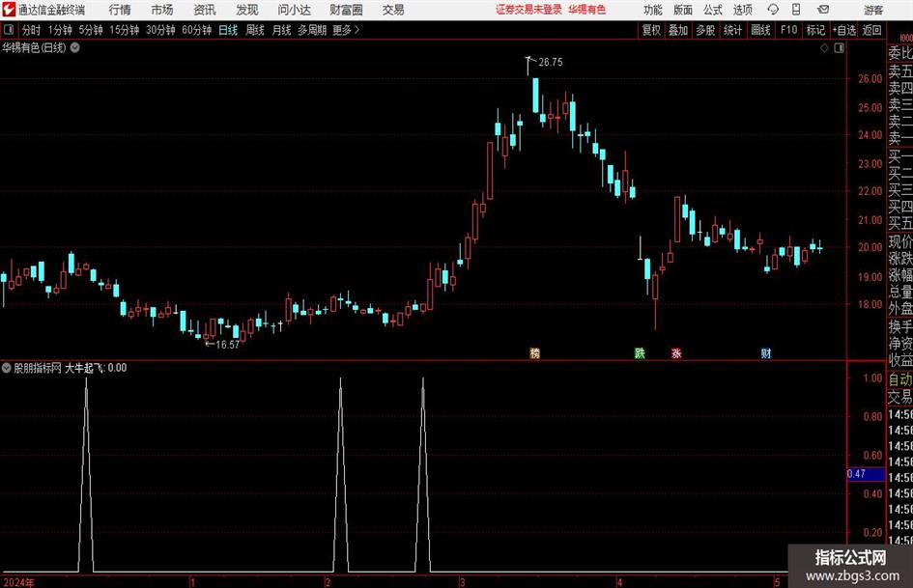913x588 pixels.
Task: Open F10 company info
Action: pyautogui.click(x=788, y=30)
